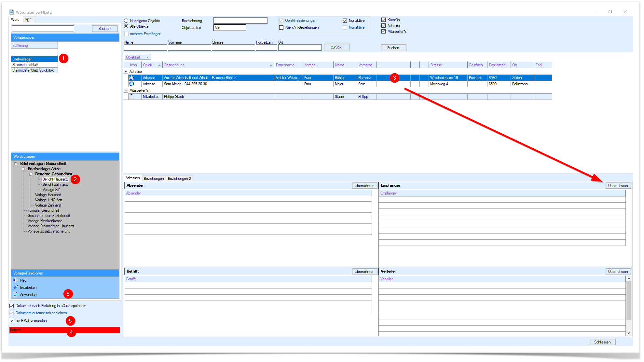This screenshot has height=362, width=644.
Task: Click the 'Schliessen' button
Action: click(x=602, y=342)
